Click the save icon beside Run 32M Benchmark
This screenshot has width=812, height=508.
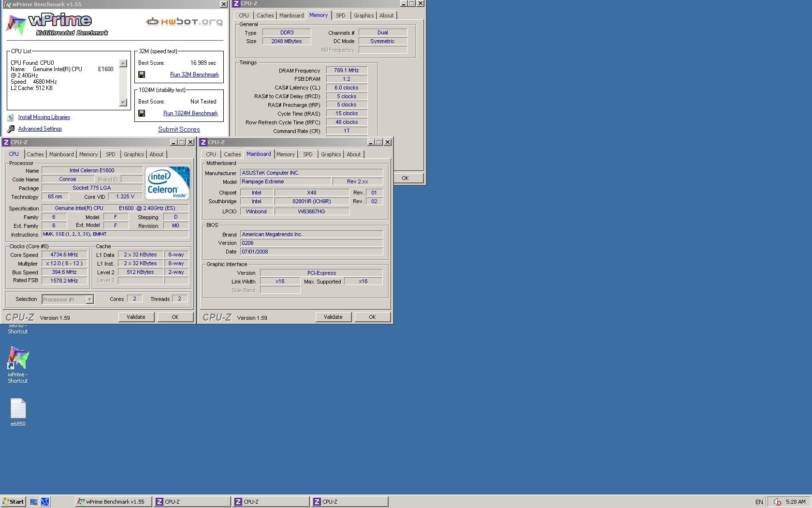(x=142, y=75)
